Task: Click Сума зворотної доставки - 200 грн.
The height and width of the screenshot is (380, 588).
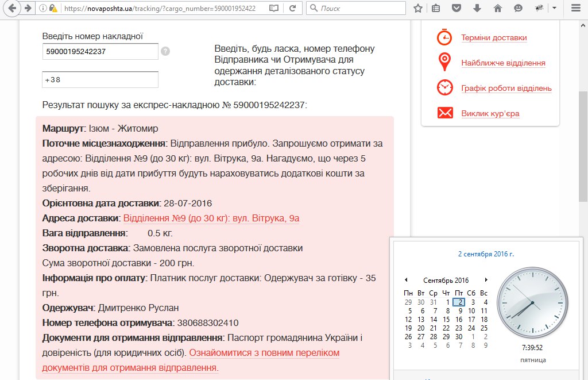Action: tap(118, 263)
